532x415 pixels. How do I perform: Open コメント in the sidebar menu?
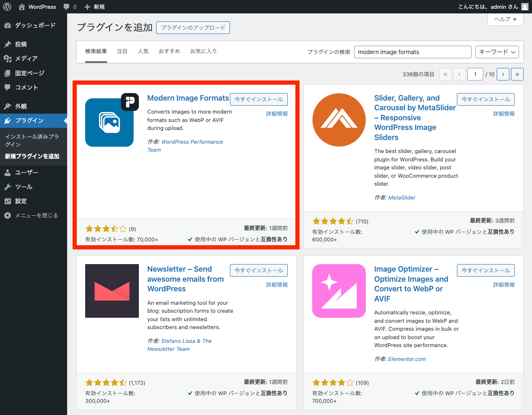[x=34, y=88]
